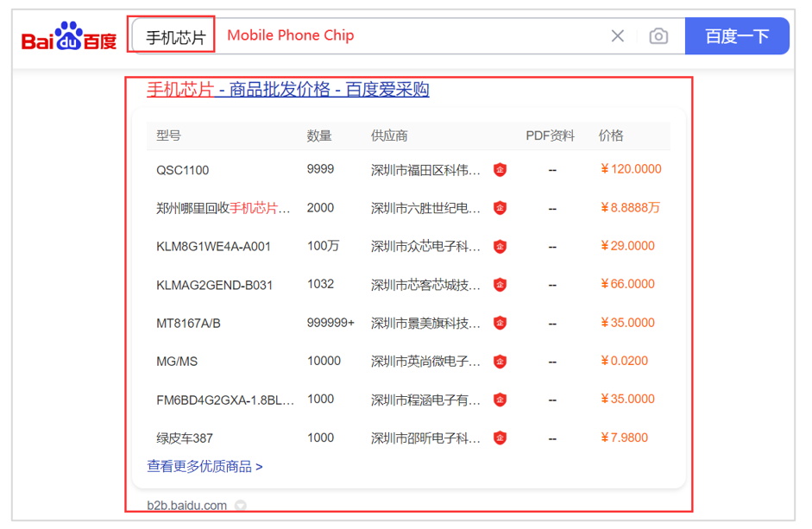Click the Baidu logo
812x529 pixels.
tap(69, 36)
